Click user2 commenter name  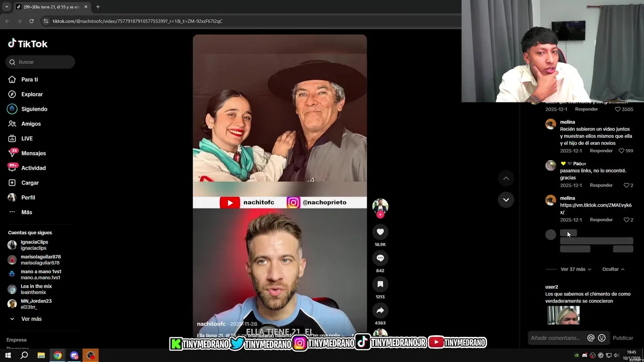551,287
